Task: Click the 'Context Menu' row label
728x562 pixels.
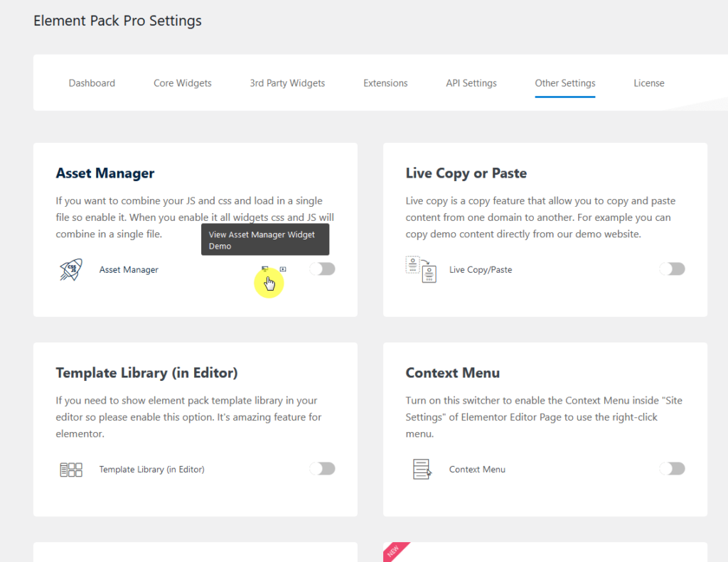Action: click(x=477, y=469)
